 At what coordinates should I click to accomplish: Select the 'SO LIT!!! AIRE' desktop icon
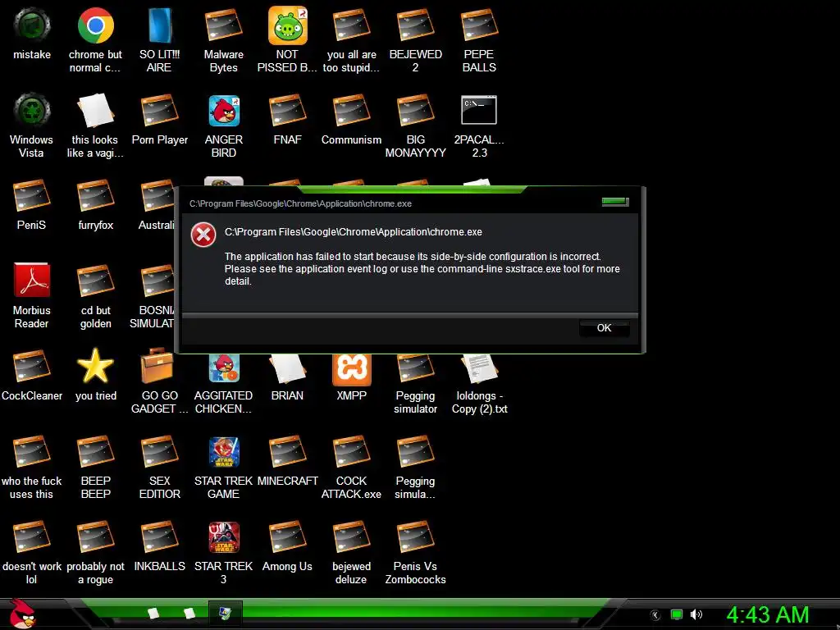tap(159, 40)
